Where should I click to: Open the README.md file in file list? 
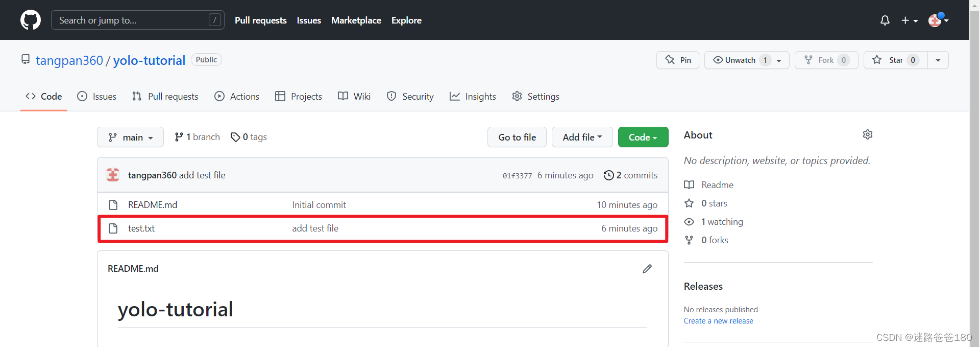pyautogui.click(x=153, y=205)
